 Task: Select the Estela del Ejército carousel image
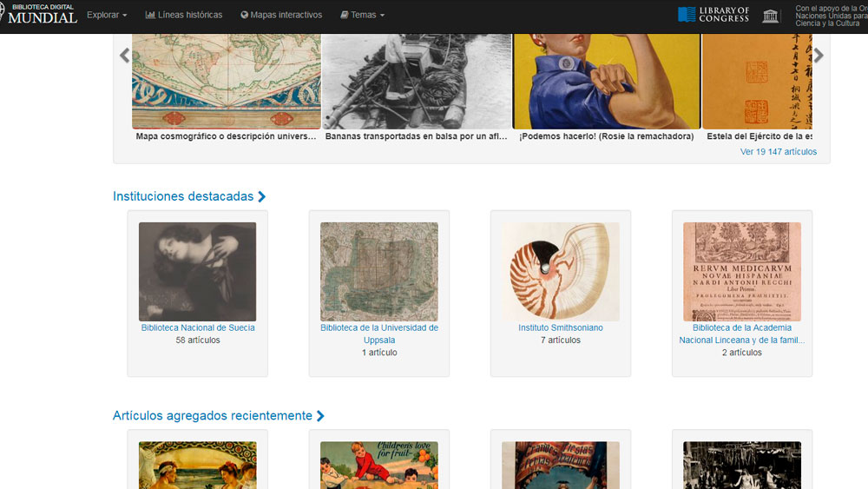[x=757, y=82]
